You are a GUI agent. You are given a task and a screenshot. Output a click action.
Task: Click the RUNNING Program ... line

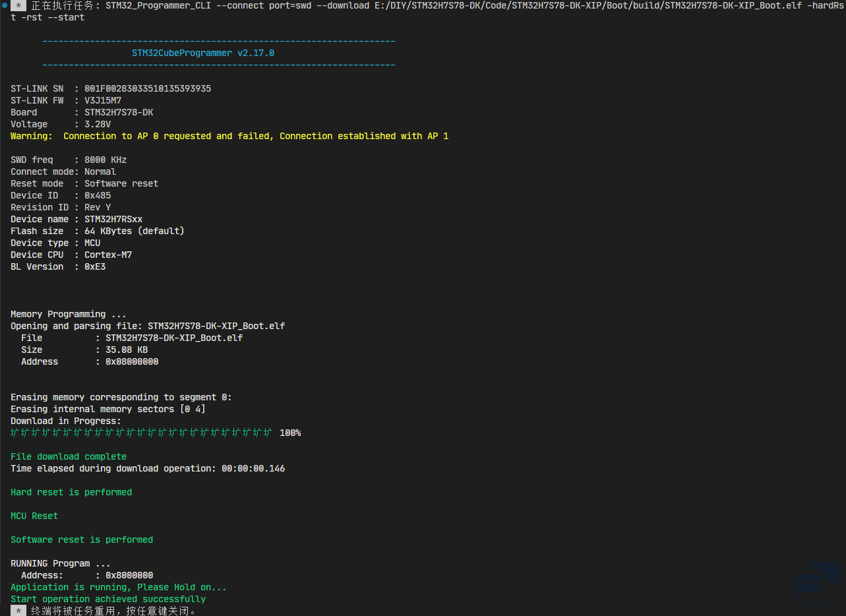point(61,563)
